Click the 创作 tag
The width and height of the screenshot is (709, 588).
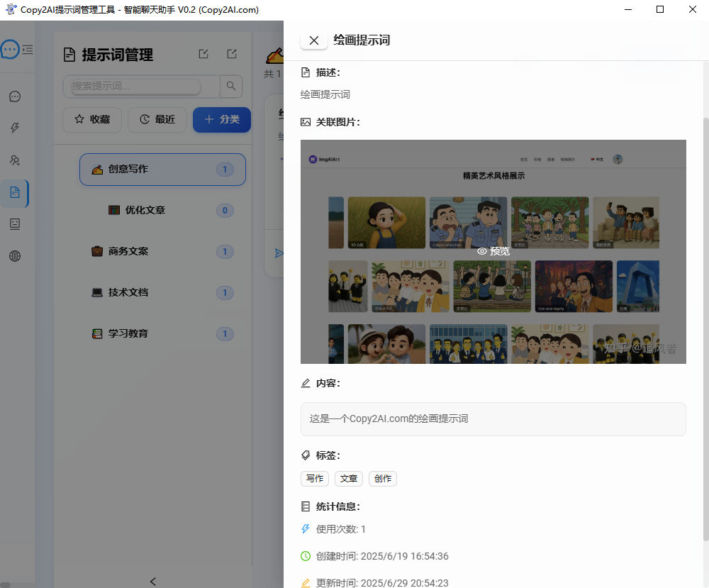(383, 479)
